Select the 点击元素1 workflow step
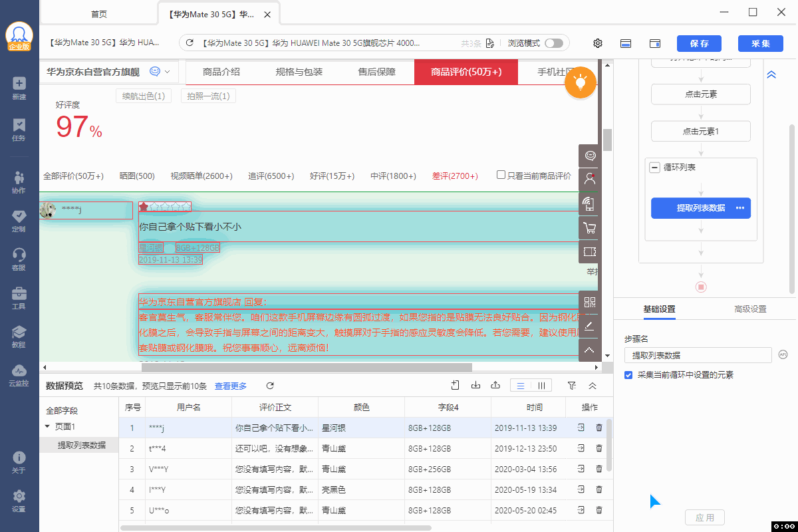Image resolution: width=798 pixels, height=532 pixels. 701,131
